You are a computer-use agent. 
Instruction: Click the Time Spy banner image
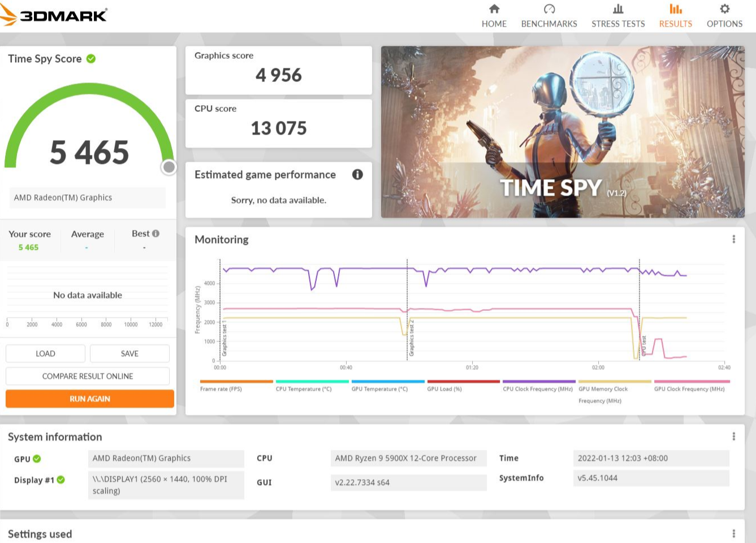coord(563,132)
